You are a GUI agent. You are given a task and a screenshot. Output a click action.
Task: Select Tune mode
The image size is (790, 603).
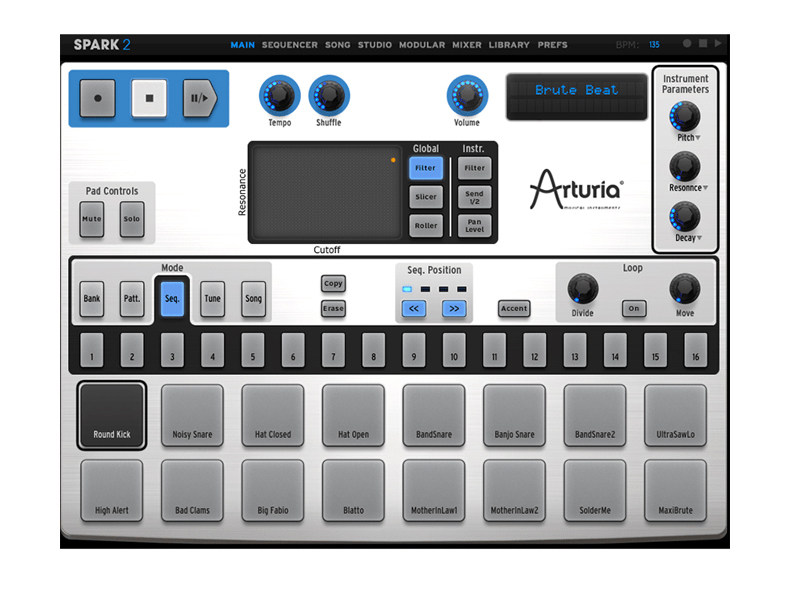click(213, 299)
